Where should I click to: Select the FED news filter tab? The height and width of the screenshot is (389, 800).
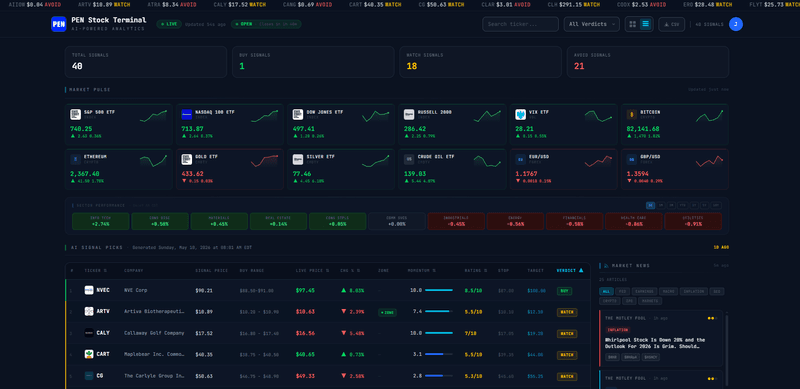click(x=622, y=291)
